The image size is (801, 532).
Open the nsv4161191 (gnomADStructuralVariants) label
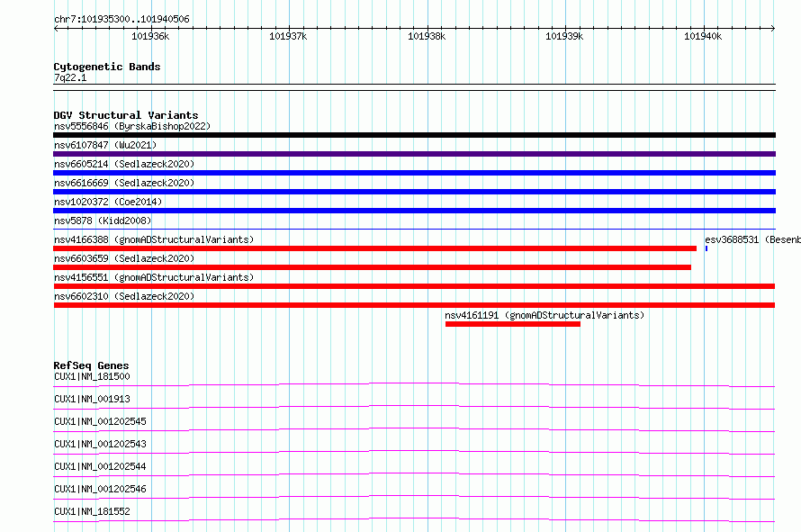pos(544,315)
